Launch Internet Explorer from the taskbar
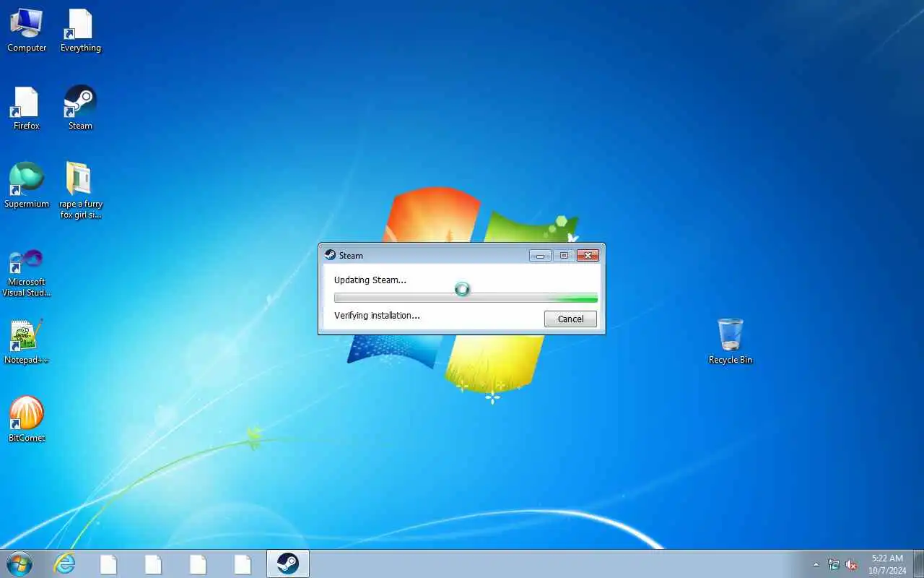Image resolution: width=924 pixels, height=578 pixels. click(x=65, y=564)
